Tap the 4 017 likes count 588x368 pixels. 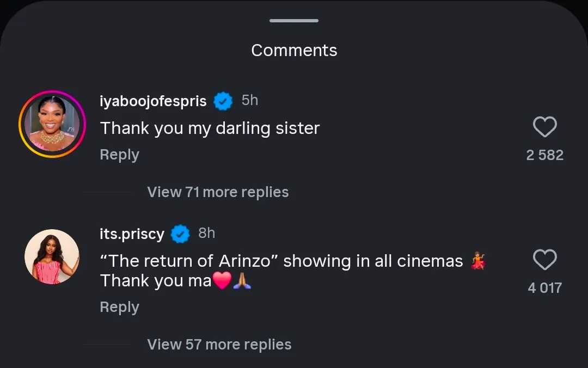pos(544,288)
